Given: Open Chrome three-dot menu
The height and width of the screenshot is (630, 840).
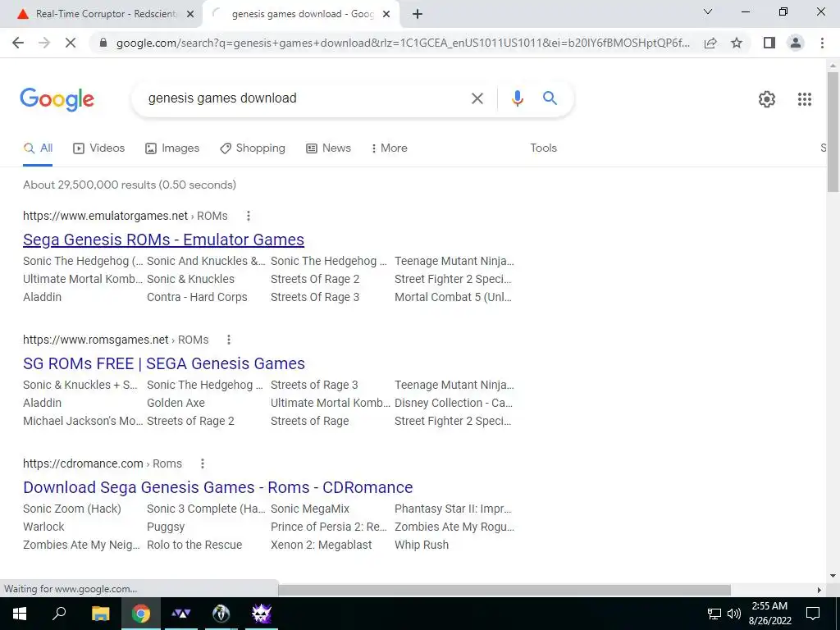Looking at the screenshot, I should point(822,43).
